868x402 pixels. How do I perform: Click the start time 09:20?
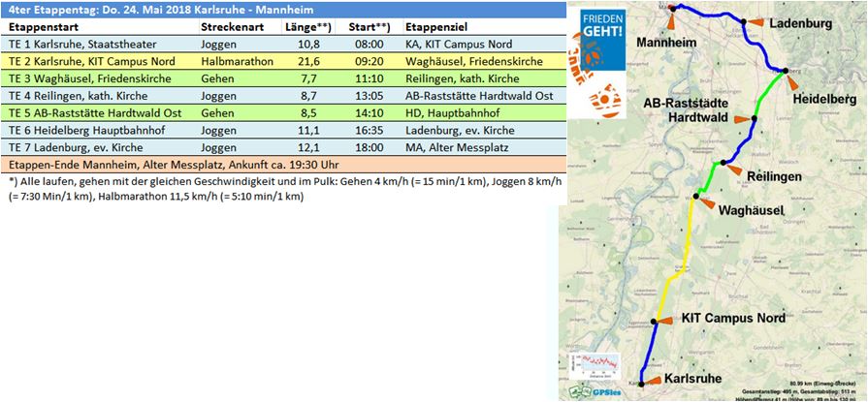click(370, 61)
